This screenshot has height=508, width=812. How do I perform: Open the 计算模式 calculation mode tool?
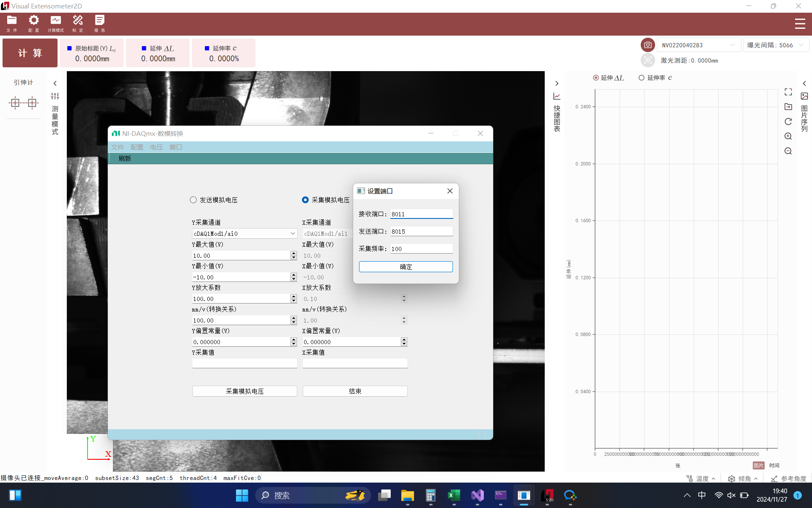click(x=55, y=23)
